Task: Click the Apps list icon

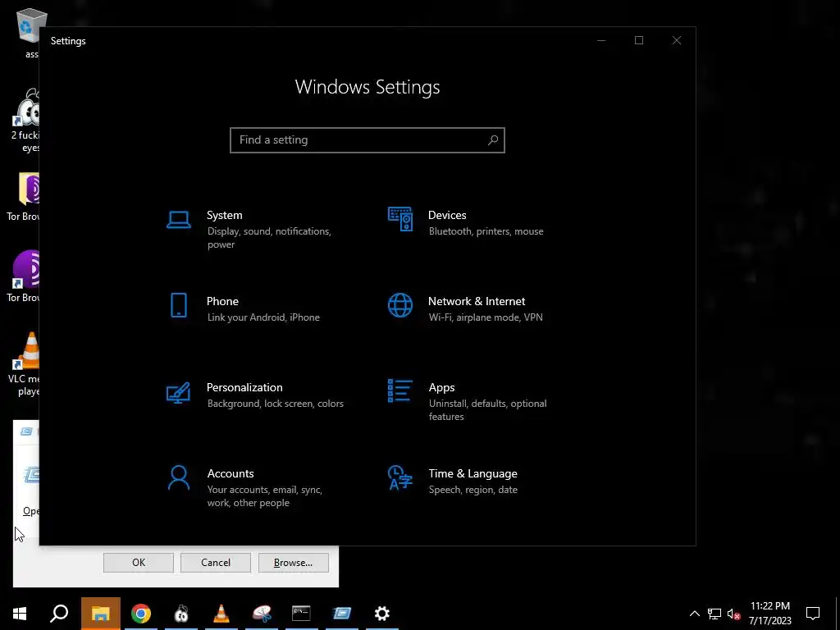Action: pyautogui.click(x=400, y=390)
